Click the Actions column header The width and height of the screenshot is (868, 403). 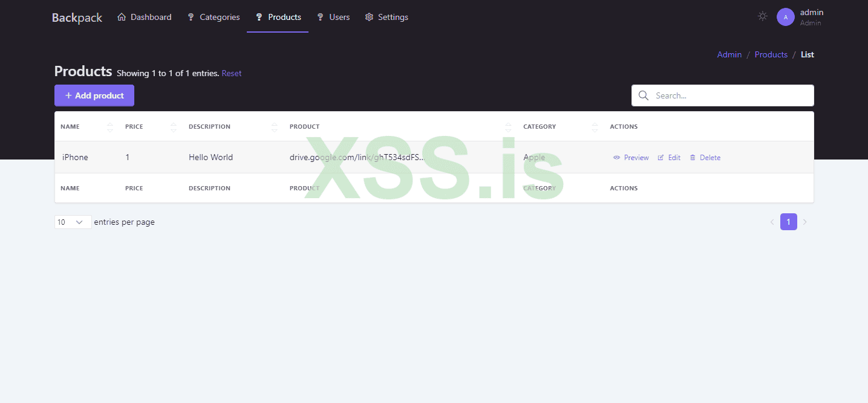click(x=624, y=127)
